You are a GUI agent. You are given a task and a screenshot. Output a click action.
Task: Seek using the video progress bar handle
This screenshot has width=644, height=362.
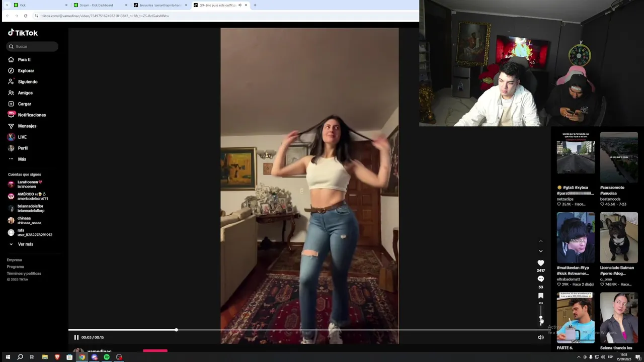coord(176,330)
